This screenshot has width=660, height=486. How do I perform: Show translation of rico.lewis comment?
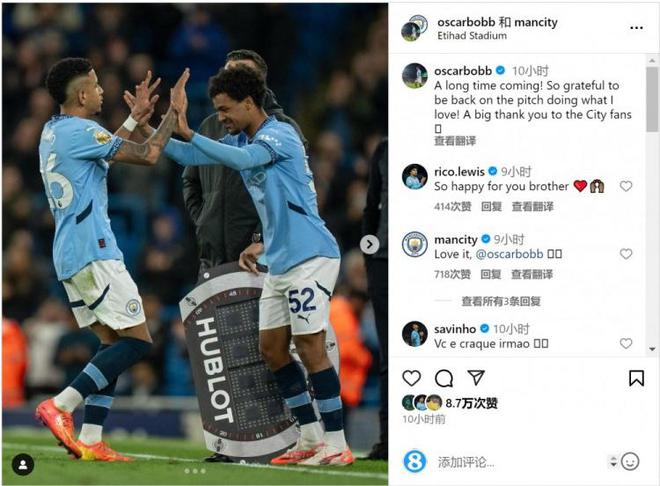(532, 207)
